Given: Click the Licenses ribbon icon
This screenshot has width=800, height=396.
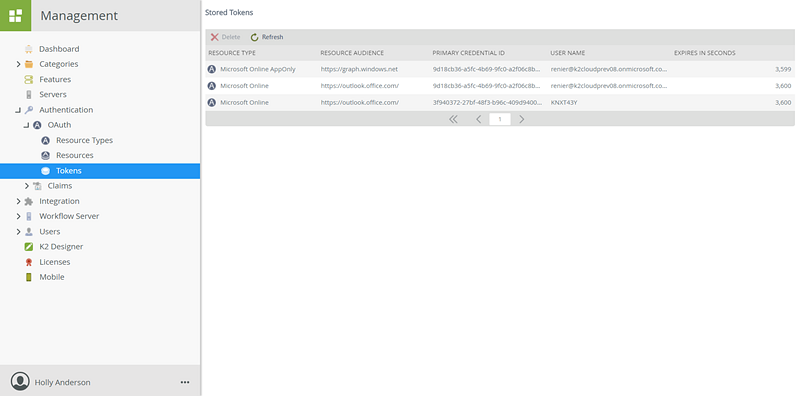Looking at the screenshot, I should pos(29,262).
